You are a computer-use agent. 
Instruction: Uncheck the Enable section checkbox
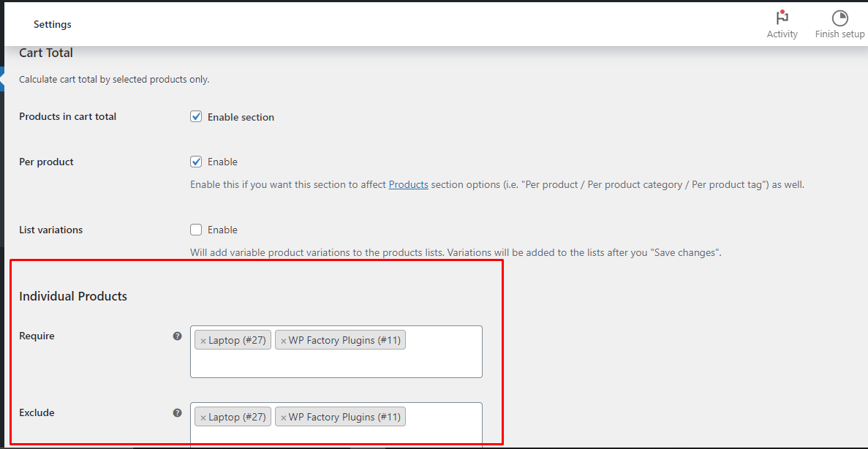coord(196,117)
